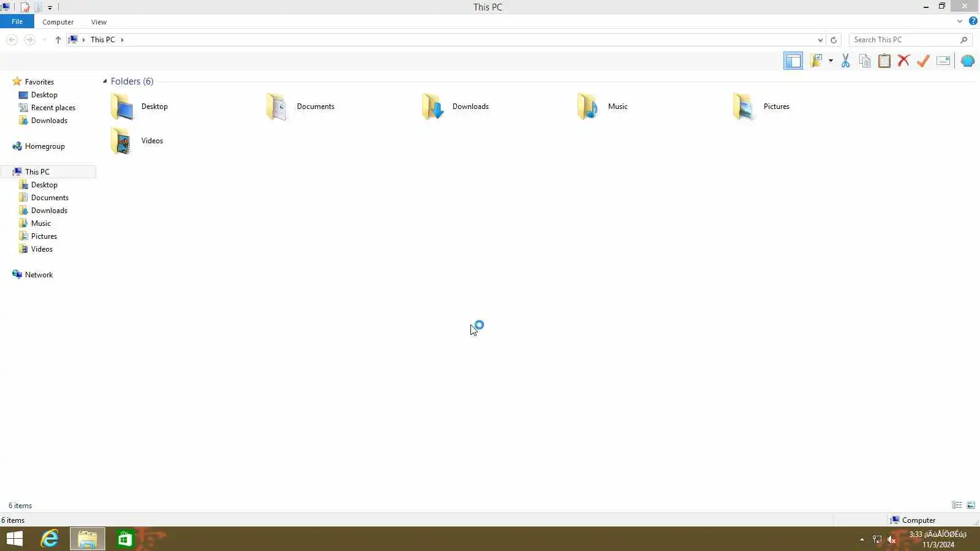Click the Refresh button beside address bar
The width and height of the screenshot is (980, 551).
[834, 40]
